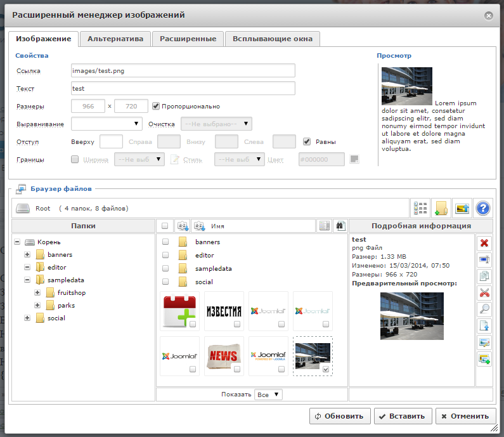The image size is (504, 437).
Task: Switch to the Всплывающие окна tab
Action: point(273,39)
